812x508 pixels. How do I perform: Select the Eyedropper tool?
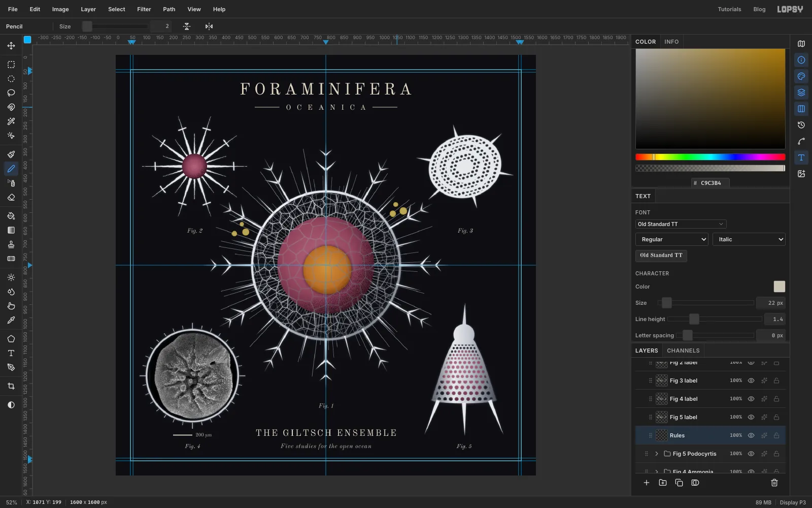11,320
